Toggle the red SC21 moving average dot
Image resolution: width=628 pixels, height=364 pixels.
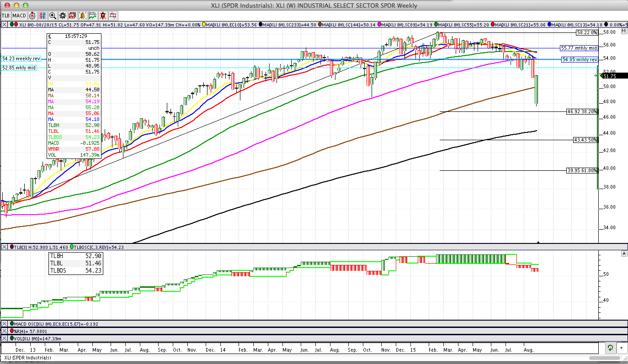(493, 24)
